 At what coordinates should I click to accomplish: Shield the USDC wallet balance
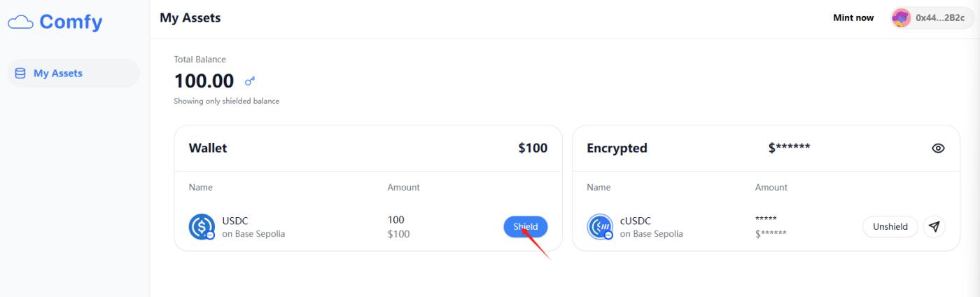[525, 227]
